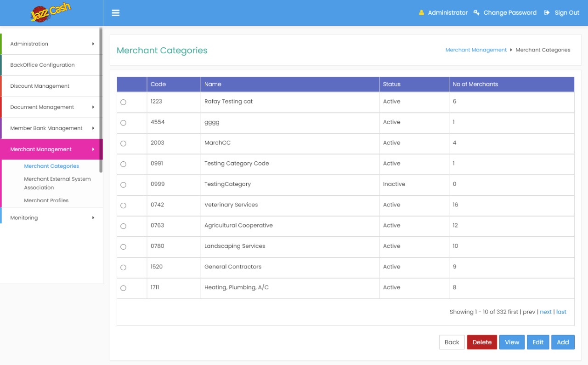This screenshot has width=588, height=365.
Task: Expand the Administration submenu arrow
Action: 93,44
